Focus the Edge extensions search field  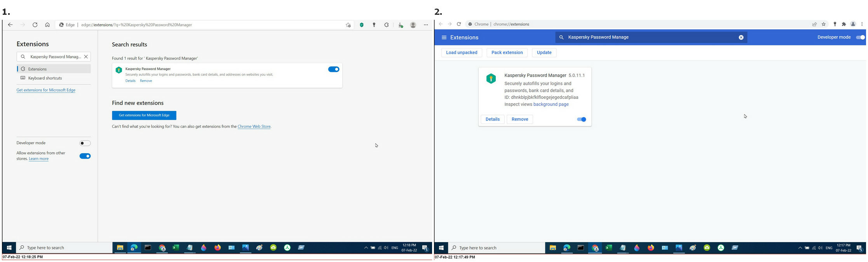click(x=54, y=57)
